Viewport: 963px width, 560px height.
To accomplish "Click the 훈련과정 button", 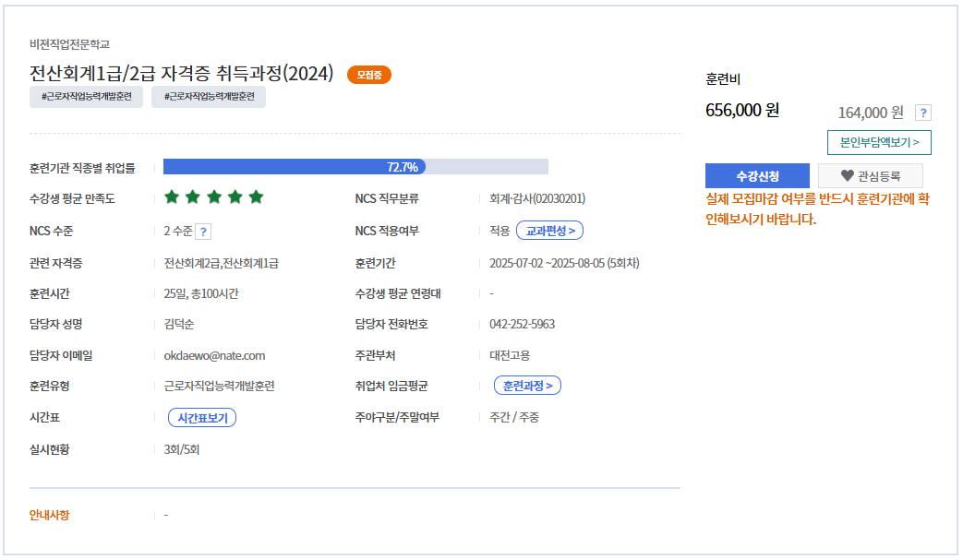I will click(527, 386).
